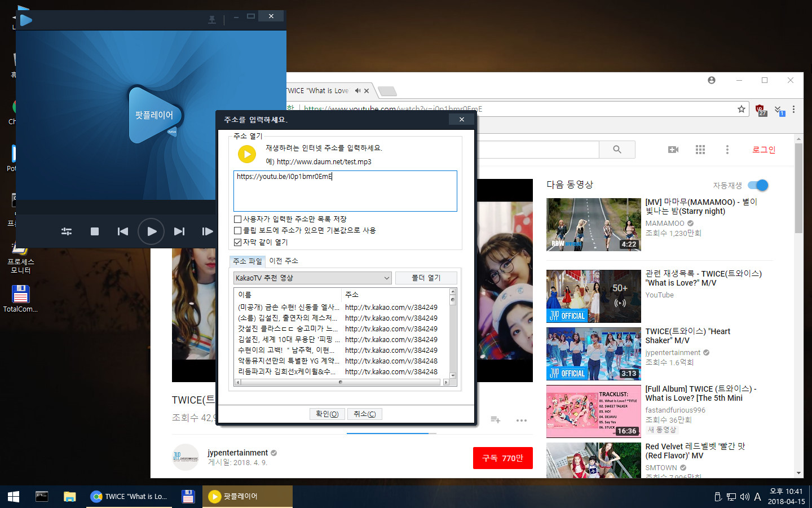Select the row starting with (미공개) 금손 수현
The width and height of the screenshot is (812, 508).
tap(342, 308)
